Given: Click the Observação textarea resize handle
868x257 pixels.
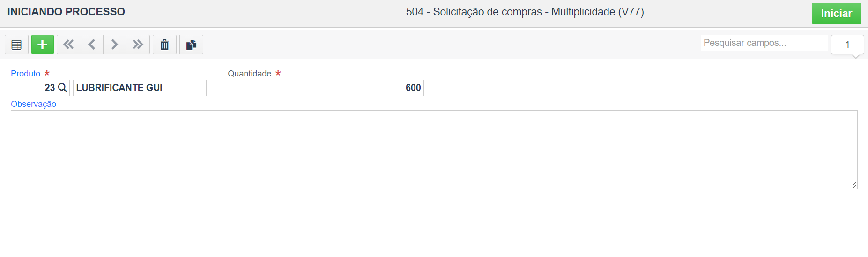Looking at the screenshot, I should 853,185.
